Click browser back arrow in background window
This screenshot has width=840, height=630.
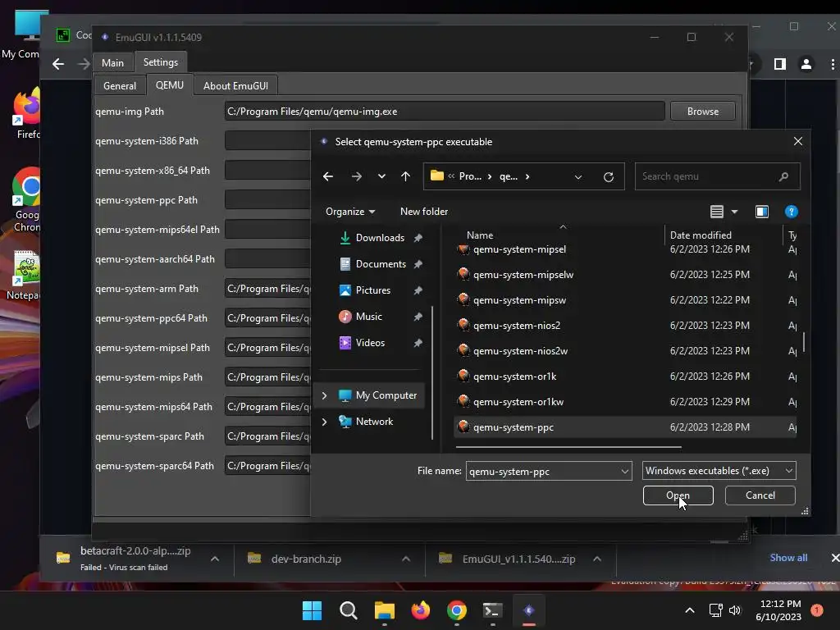58,64
